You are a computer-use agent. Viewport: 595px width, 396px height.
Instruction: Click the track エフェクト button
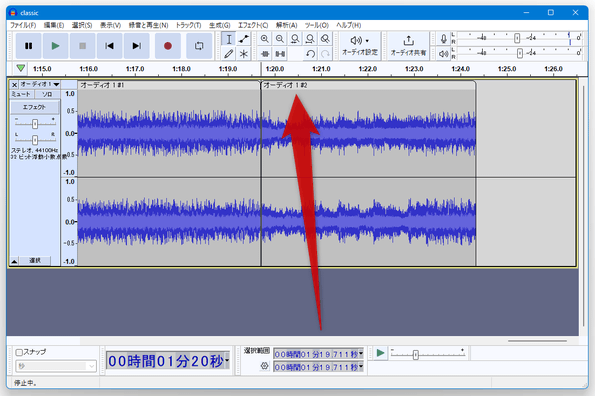[35, 107]
